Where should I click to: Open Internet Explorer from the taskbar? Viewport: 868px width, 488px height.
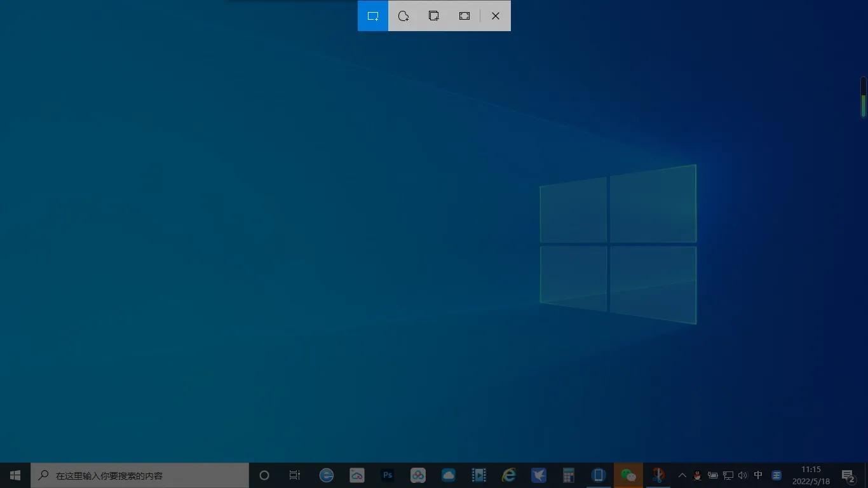(x=509, y=475)
